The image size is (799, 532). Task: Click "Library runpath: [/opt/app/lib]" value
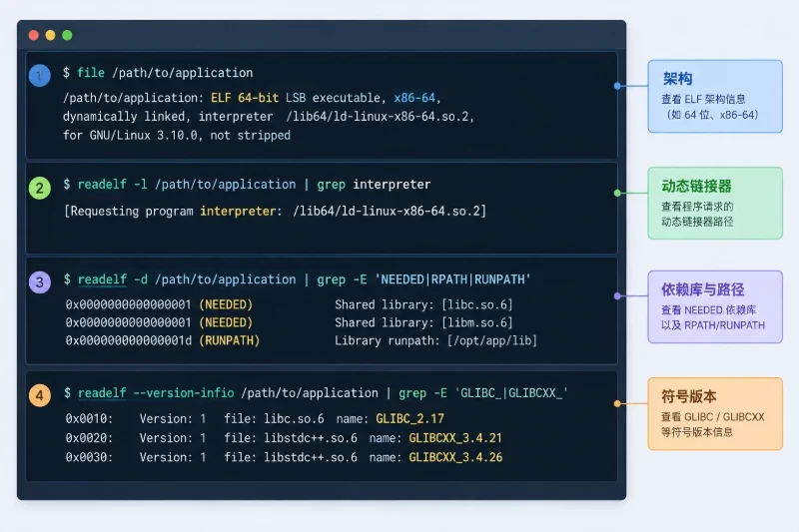coord(435,340)
